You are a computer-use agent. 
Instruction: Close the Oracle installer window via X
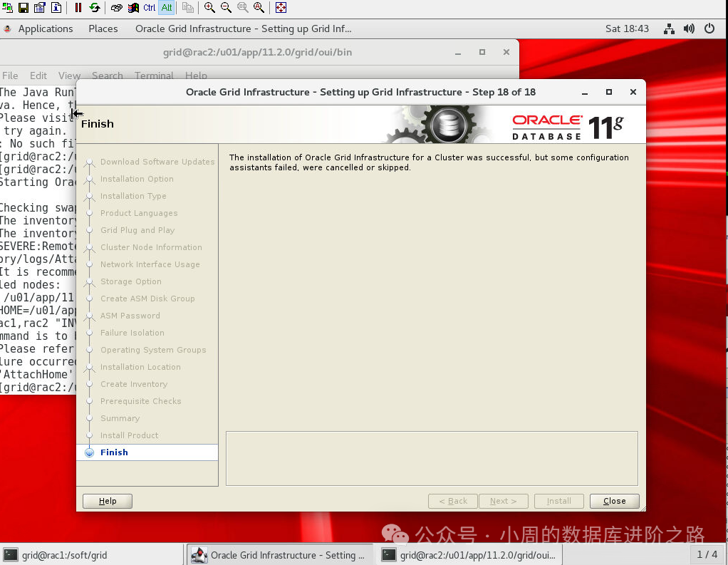(x=633, y=93)
